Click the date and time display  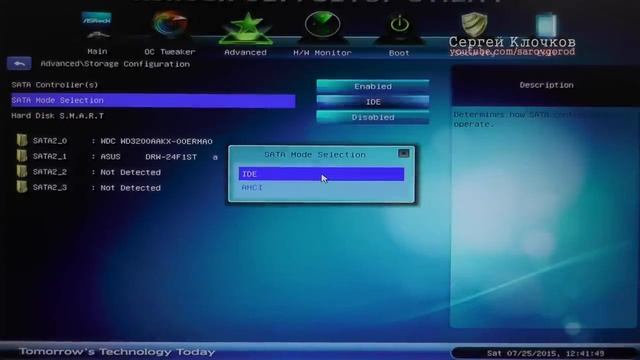tap(546, 353)
